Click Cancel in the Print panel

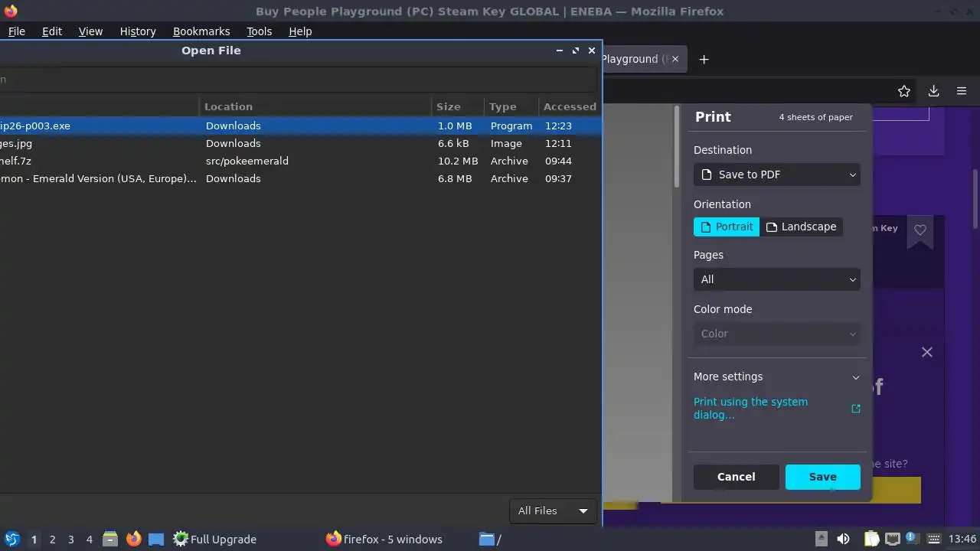coord(736,477)
